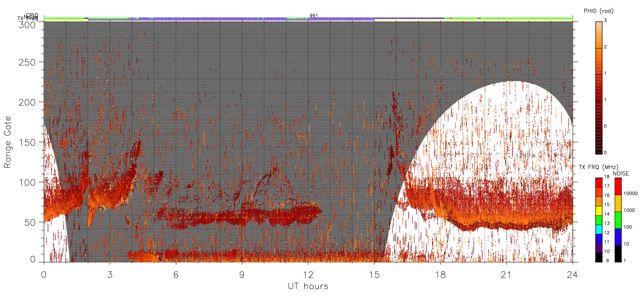Viewport: 644px width, 297px height.
Task: Click the purple band in TX FRQ legend
Action: coord(599,248)
